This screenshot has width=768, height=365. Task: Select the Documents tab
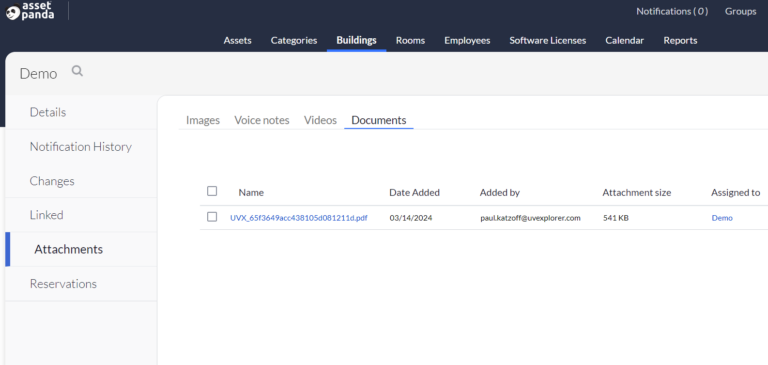click(x=379, y=120)
